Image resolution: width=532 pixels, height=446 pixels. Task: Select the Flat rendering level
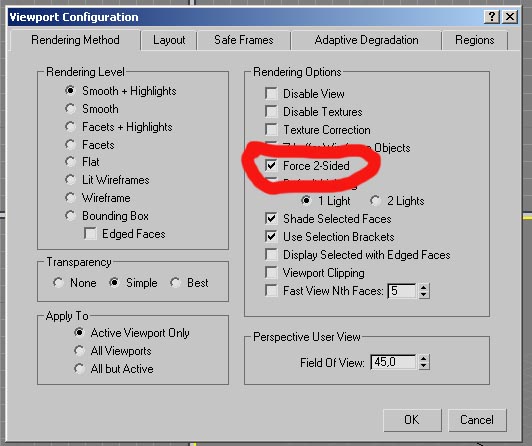click(70, 161)
